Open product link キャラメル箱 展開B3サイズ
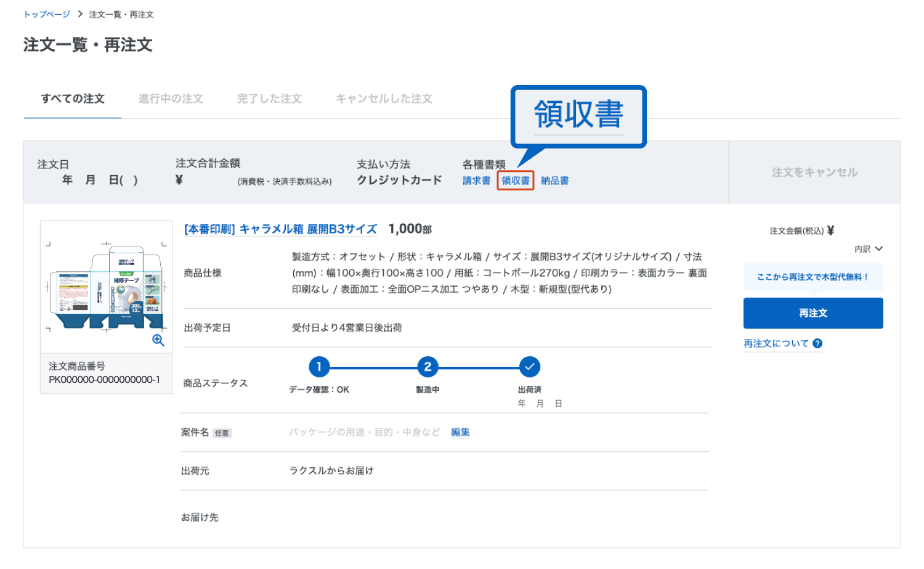Viewport: 924px width, 569px height. point(280,229)
